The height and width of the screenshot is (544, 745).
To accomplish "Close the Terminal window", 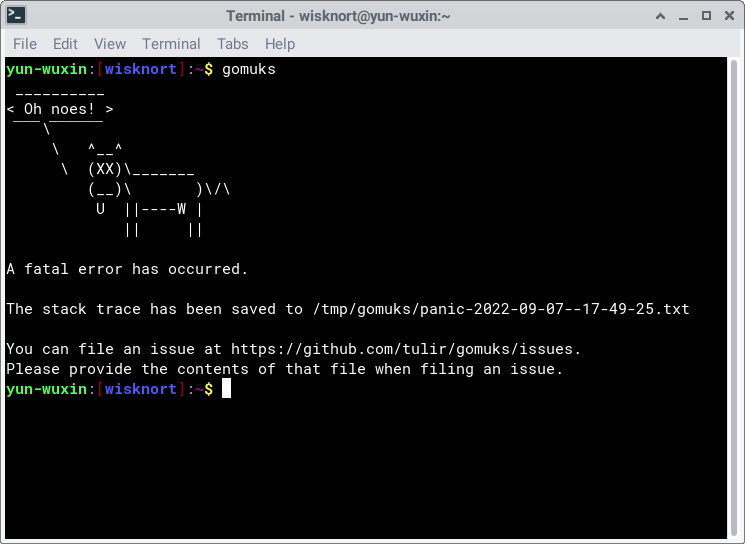I will [727, 16].
